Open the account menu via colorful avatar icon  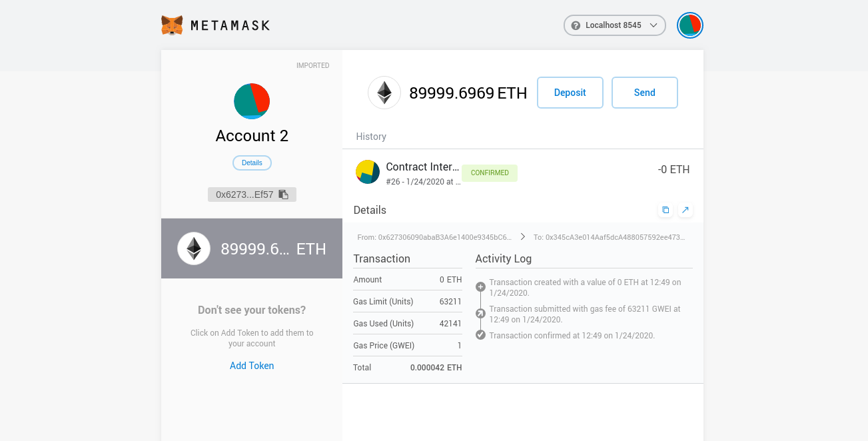click(x=690, y=25)
